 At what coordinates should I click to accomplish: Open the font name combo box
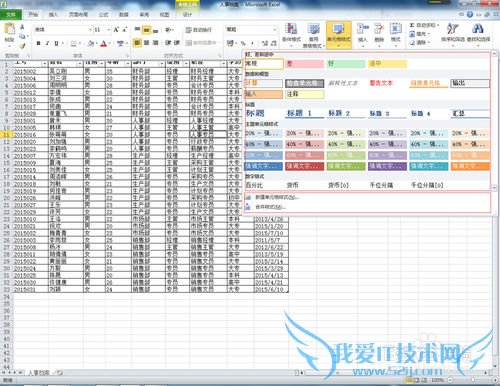[63, 30]
